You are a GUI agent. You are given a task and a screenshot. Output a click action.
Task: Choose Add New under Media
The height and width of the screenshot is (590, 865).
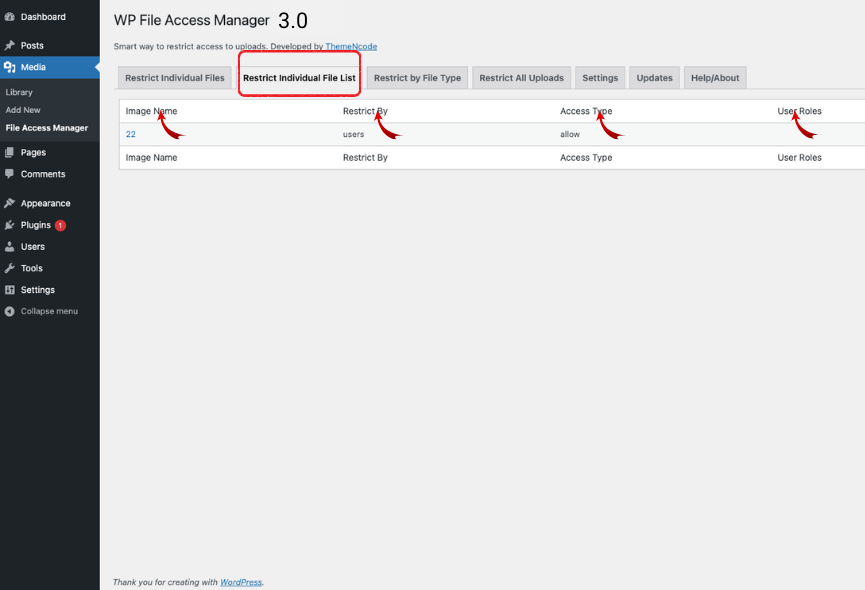23,110
